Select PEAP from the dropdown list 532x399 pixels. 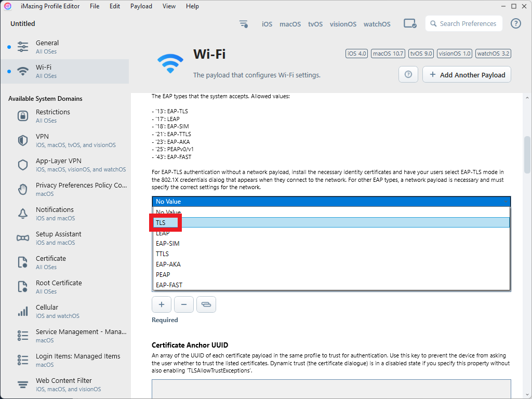click(331, 274)
